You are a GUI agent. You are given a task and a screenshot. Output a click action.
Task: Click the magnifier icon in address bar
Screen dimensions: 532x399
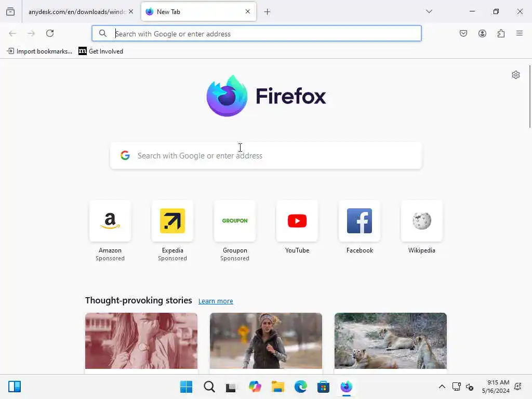click(103, 33)
